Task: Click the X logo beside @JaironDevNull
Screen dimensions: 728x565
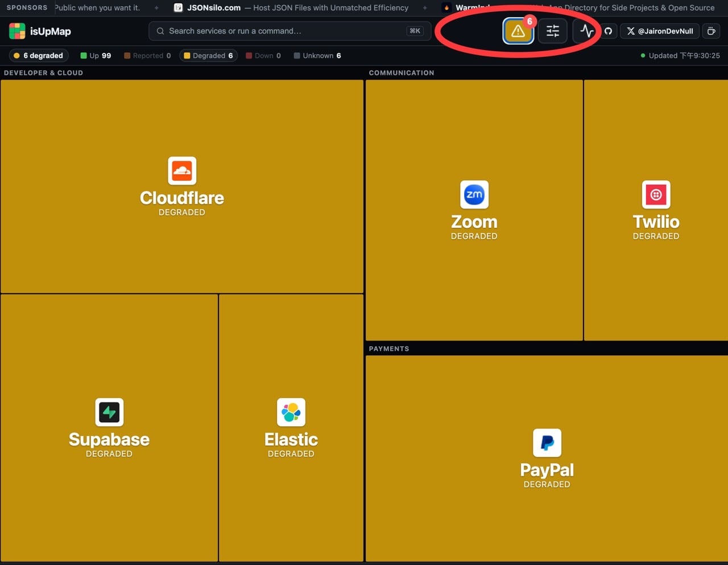Action: (x=631, y=31)
